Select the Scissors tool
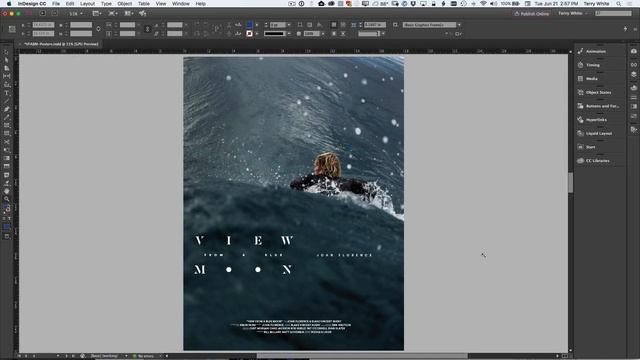The width and height of the screenshot is (640, 360). coord(7,142)
